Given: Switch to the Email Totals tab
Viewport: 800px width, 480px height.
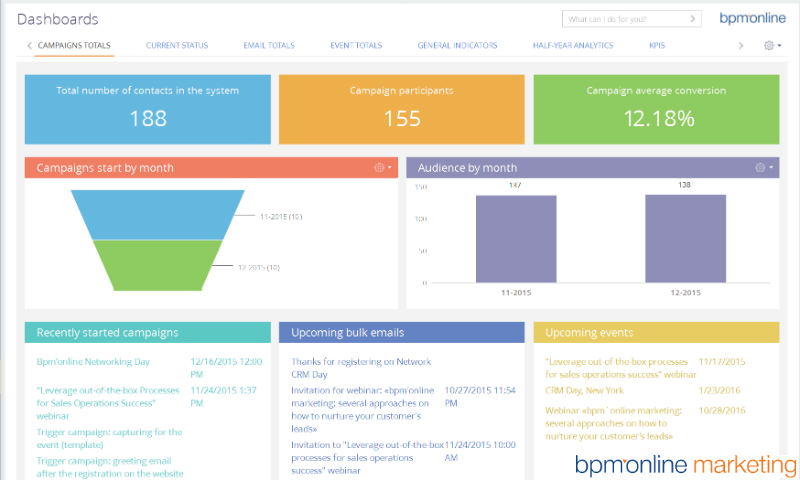Looking at the screenshot, I should pos(267,45).
